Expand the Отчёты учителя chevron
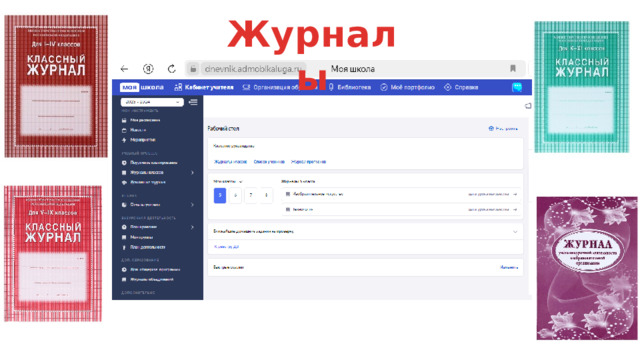The width and height of the screenshot is (640, 360). [x=192, y=205]
